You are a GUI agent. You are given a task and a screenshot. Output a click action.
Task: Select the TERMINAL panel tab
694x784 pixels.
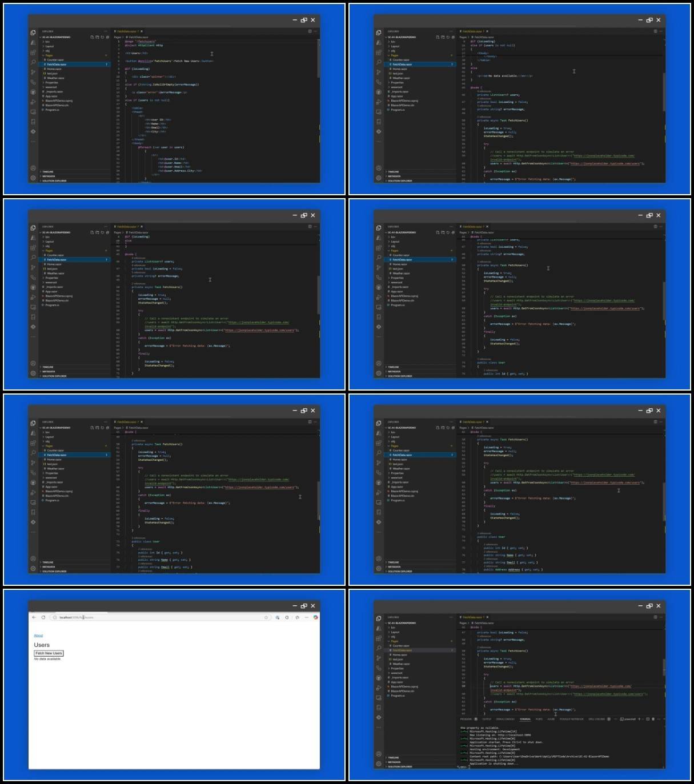(525, 719)
